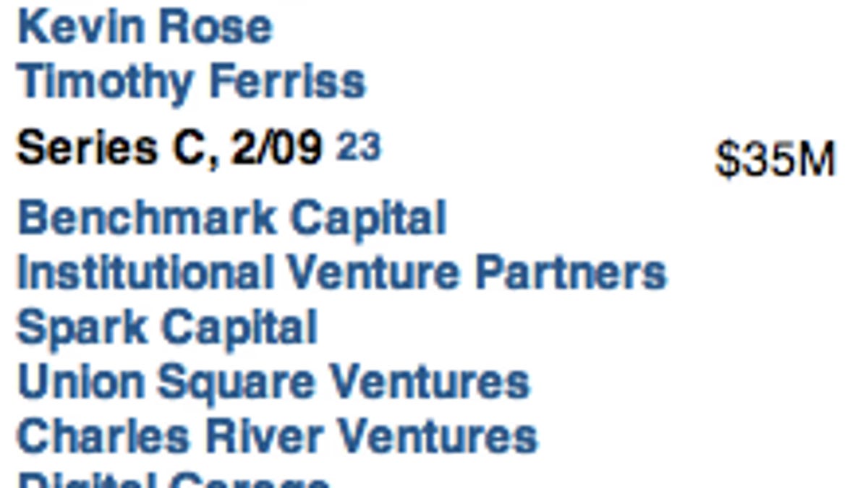Open Charles River Ventures link
The image size is (868, 488).
[277, 437]
